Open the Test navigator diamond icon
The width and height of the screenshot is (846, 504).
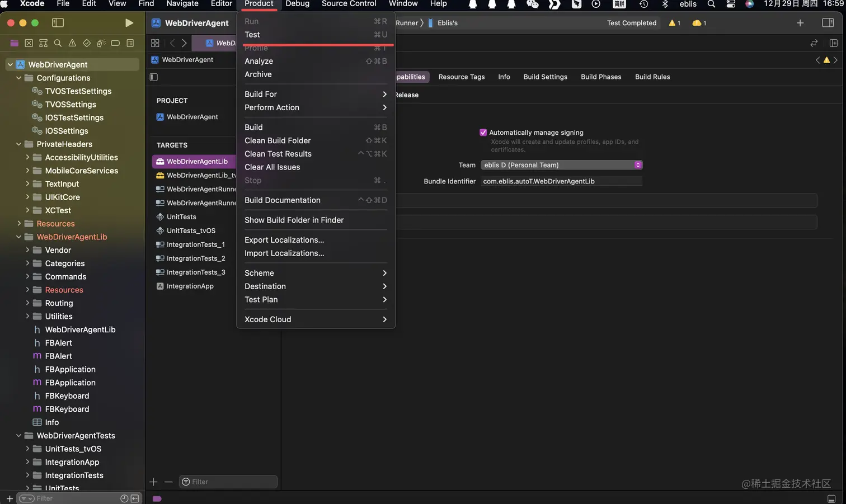point(87,43)
